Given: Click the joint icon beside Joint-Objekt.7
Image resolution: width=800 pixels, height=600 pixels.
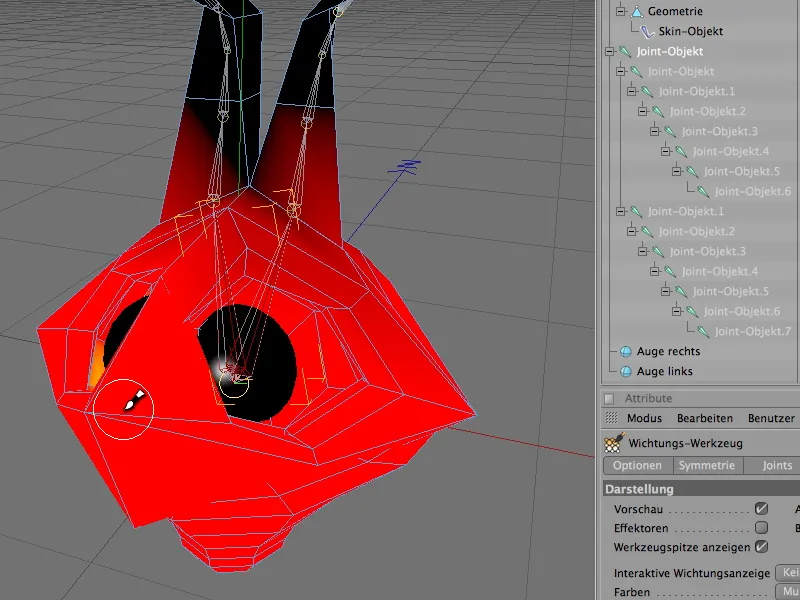Looking at the screenshot, I should tap(703, 332).
